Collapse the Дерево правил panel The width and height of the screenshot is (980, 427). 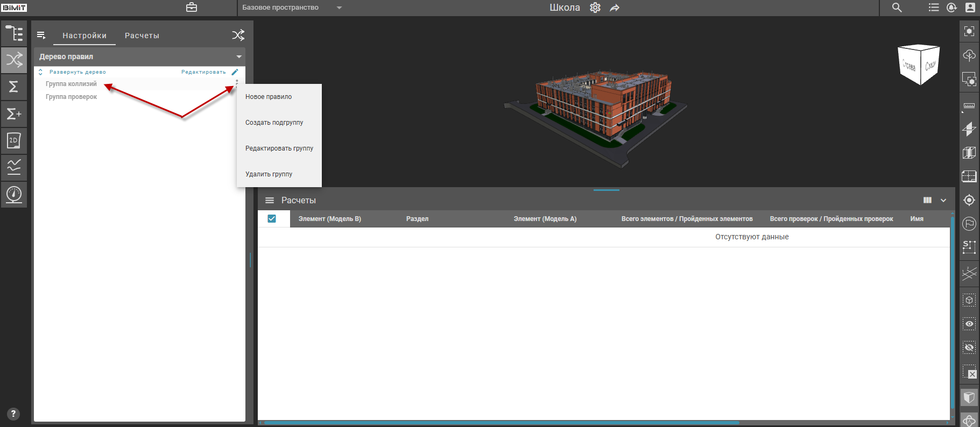(239, 56)
